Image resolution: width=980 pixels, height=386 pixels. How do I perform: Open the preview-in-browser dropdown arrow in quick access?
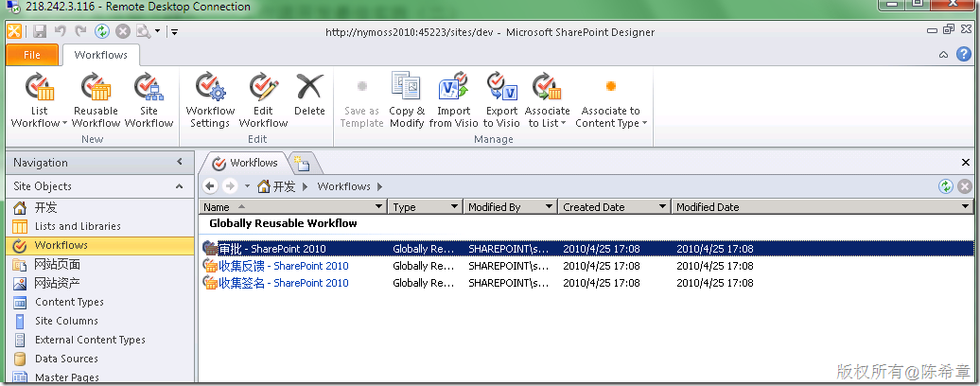tap(157, 31)
